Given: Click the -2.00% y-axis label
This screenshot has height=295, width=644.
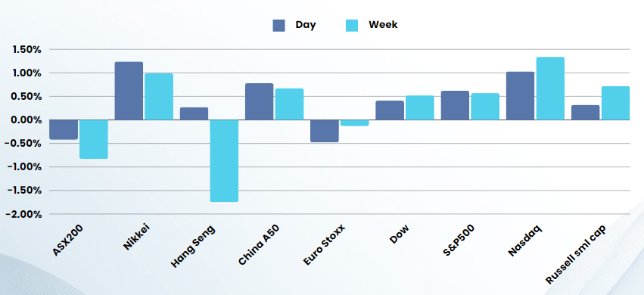Looking at the screenshot, I should pos(23,214).
